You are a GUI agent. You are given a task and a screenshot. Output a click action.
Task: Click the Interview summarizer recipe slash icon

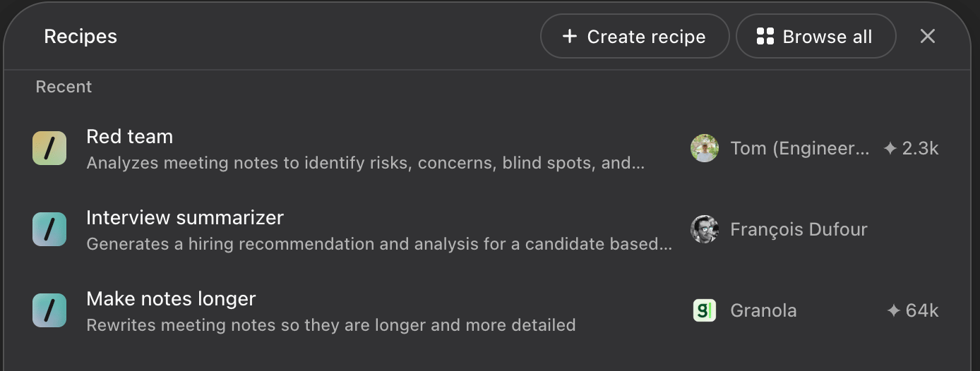[x=49, y=229]
